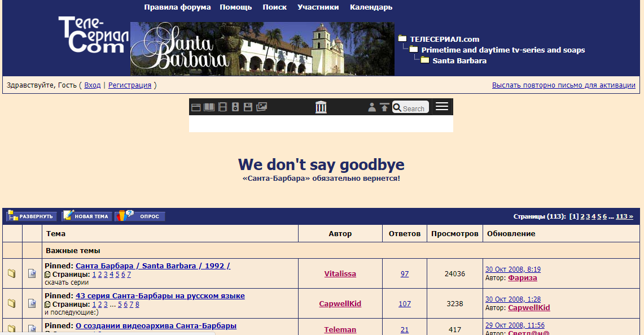Open Поиск in top menu
The image size is (644, 335).
(275, 7)
